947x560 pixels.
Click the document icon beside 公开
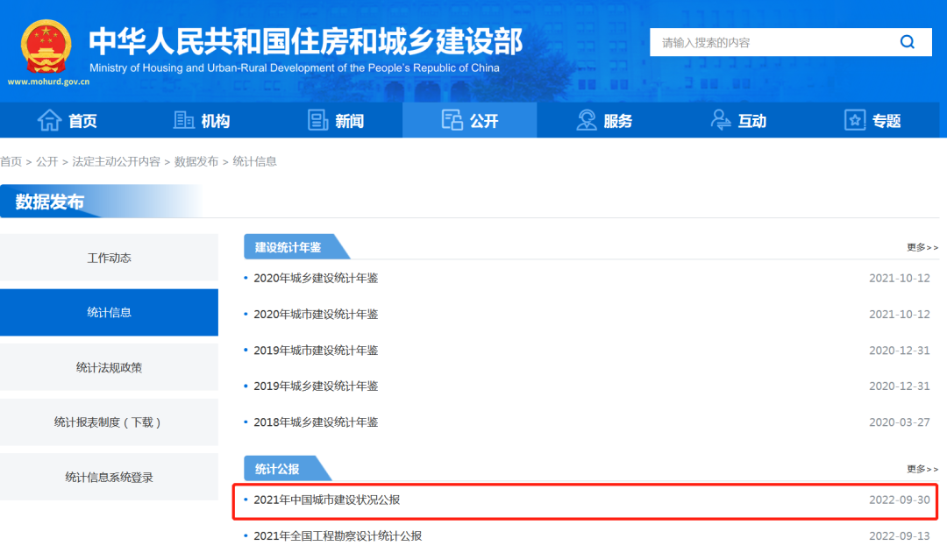pyautogui.click(x=452, y=121)
